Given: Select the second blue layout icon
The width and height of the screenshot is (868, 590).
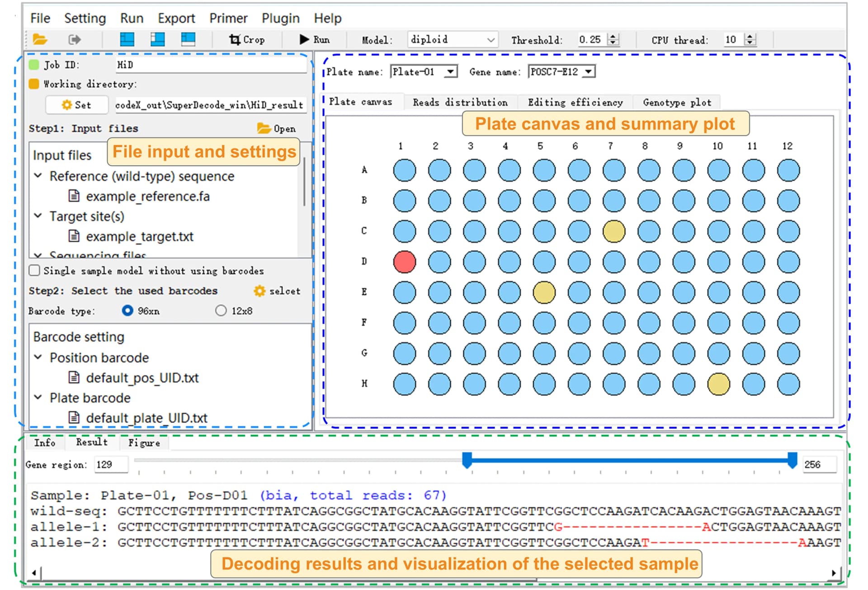Looking at the screenshot, I should [x=157, y=40].
